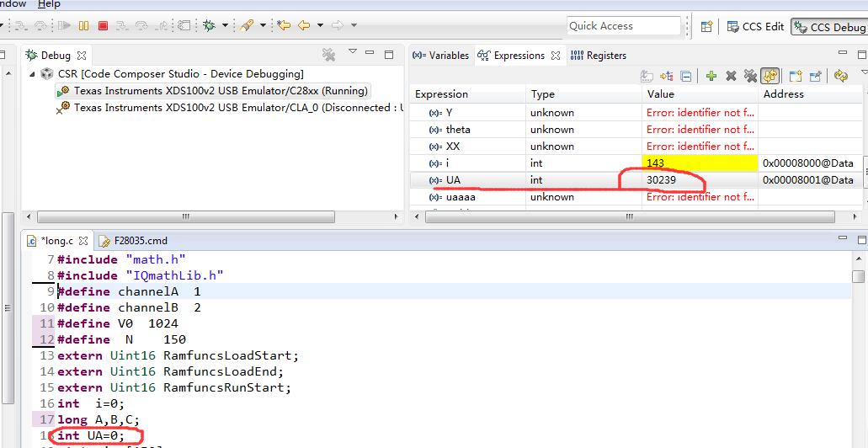This screenshot has width=868, height=448.
Task: Close the Expressions view tab
Action: (556, 56)
